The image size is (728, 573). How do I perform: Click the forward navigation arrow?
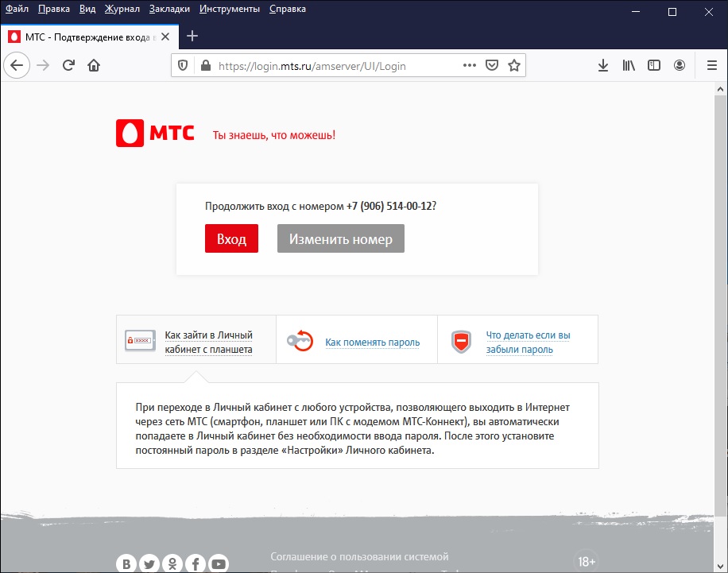43,65
